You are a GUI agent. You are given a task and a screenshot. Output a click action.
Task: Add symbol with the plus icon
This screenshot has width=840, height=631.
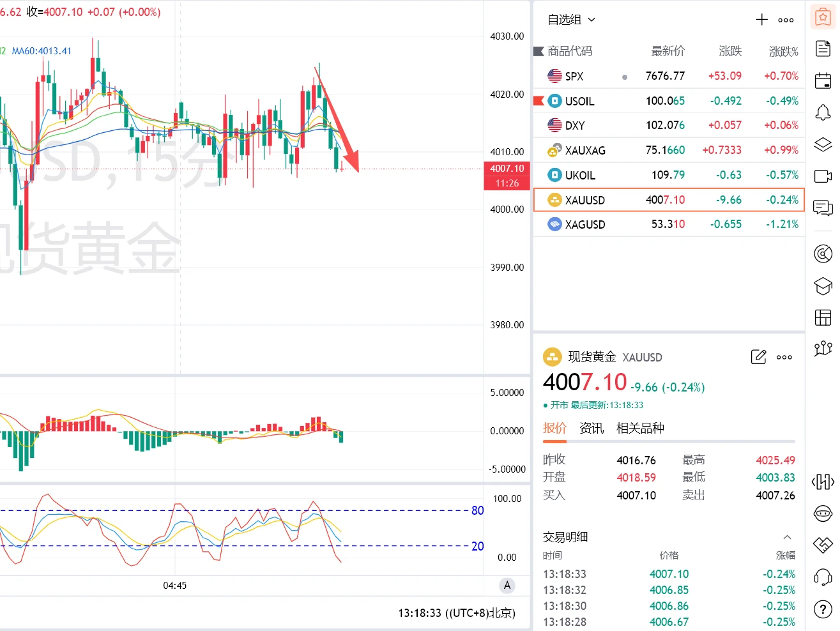(x=761, y=20)
